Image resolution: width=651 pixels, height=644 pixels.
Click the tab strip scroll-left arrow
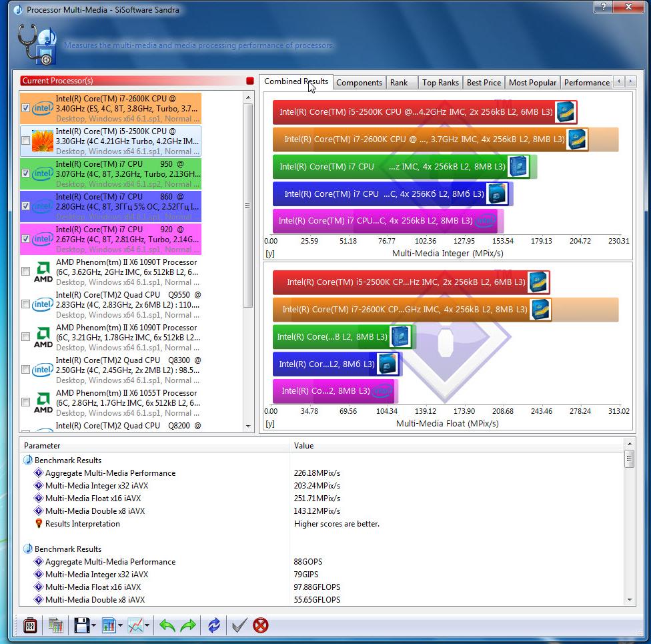618,81
